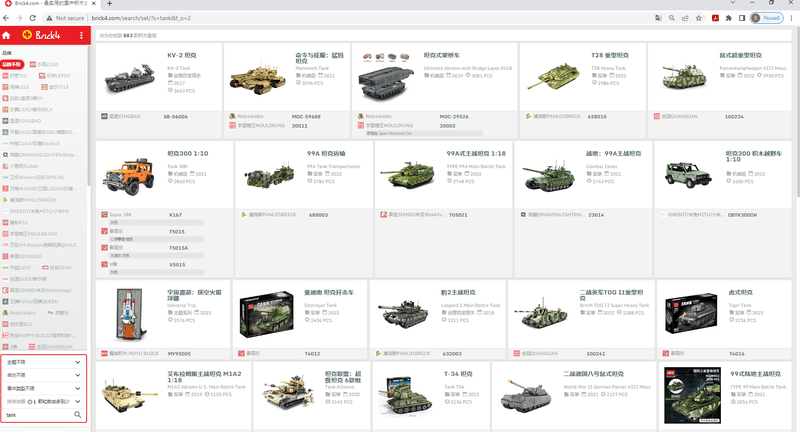This screenshot has width=800, height=432.
Task: Filter by Rebrickable in sidebar
Action: tap(19, 313)
